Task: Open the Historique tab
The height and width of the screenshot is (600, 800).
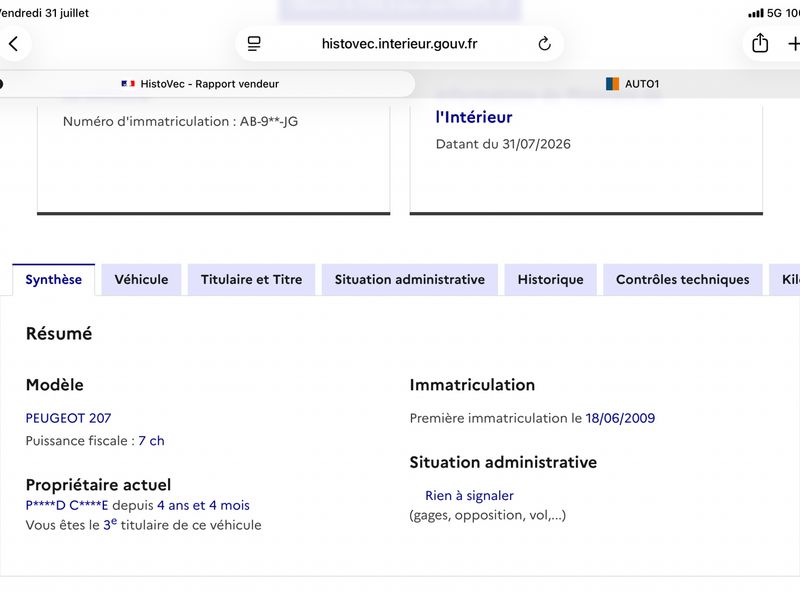Action: tap(551, 280)
